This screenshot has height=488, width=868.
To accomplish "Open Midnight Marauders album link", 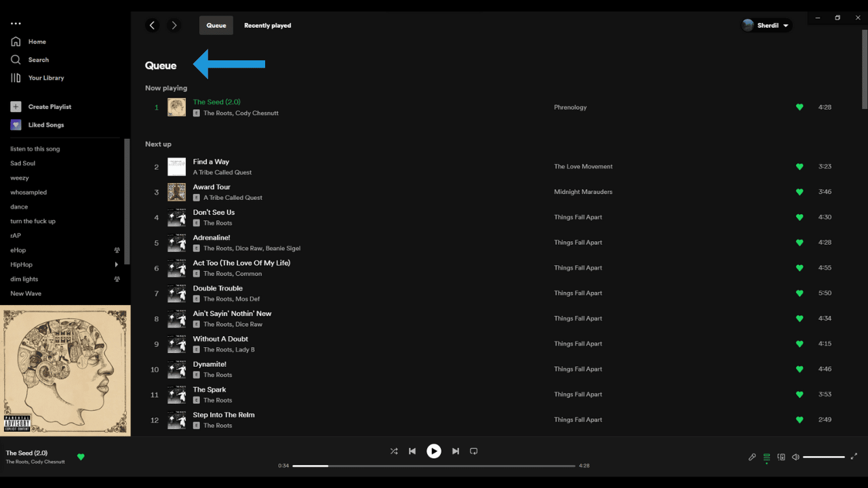I will coord(583,192).
